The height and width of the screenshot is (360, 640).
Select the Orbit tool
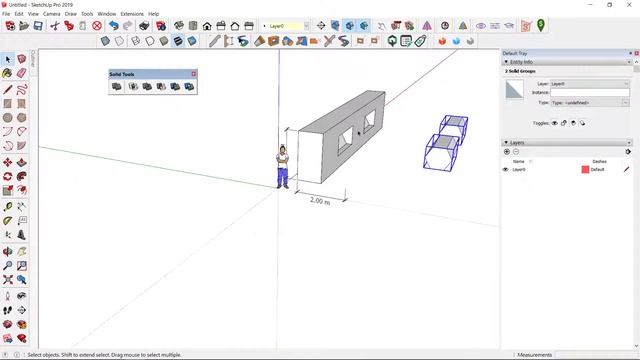(7, 251)
